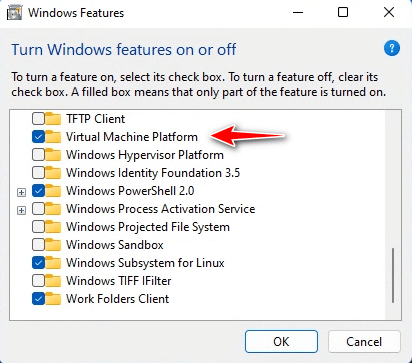Image resolution: width=412 pixels, height=363 pixels.
Task: Expand the Windows PowerShell 2.0 node
Action: 22,192
